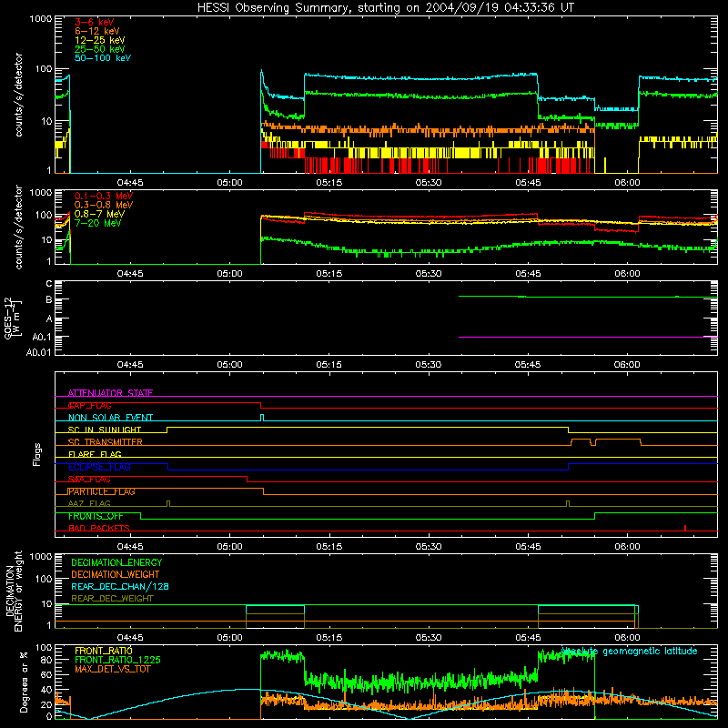
Task: Select the SAA_FLAG label
Action: [x=89, y=480]
